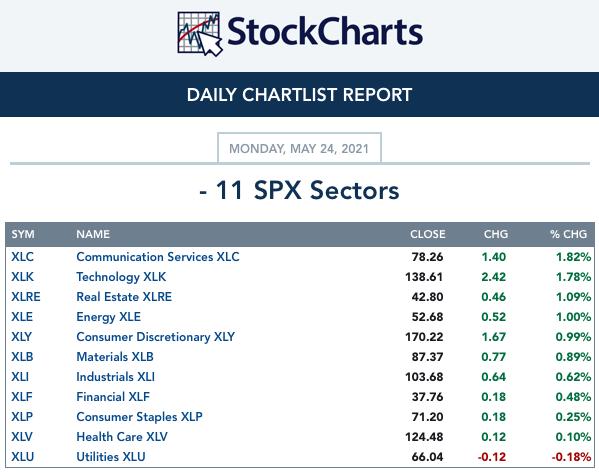This screenshot has height=473, width=599.
Task: Select Consumer Staples XLP link
Action: pyautogui.click(x=139, y=417)
